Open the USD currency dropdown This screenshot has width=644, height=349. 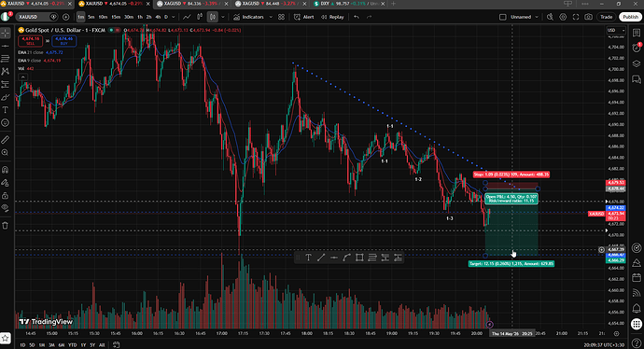[x=616, y=30]
